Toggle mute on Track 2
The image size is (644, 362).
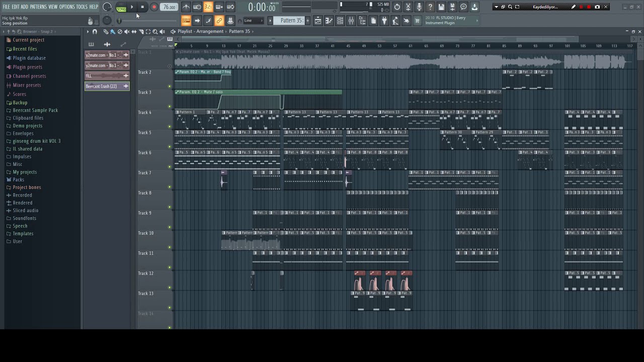point(170,86)
